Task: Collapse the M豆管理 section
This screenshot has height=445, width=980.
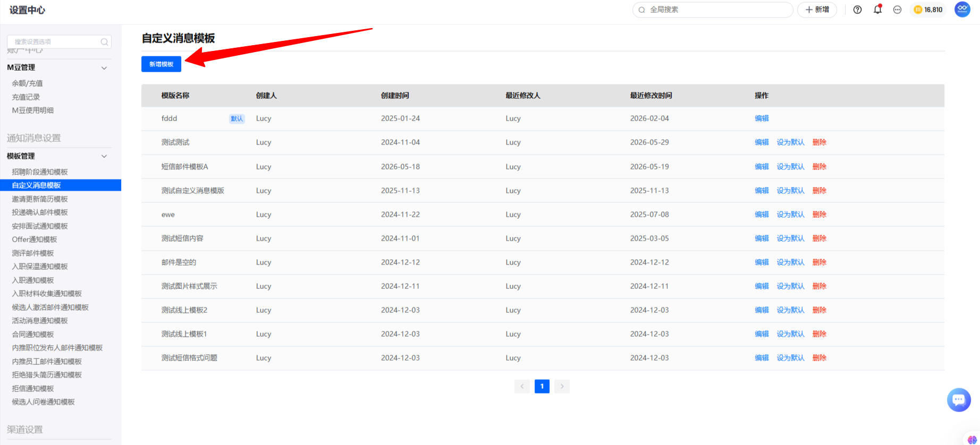Action: 104,68
